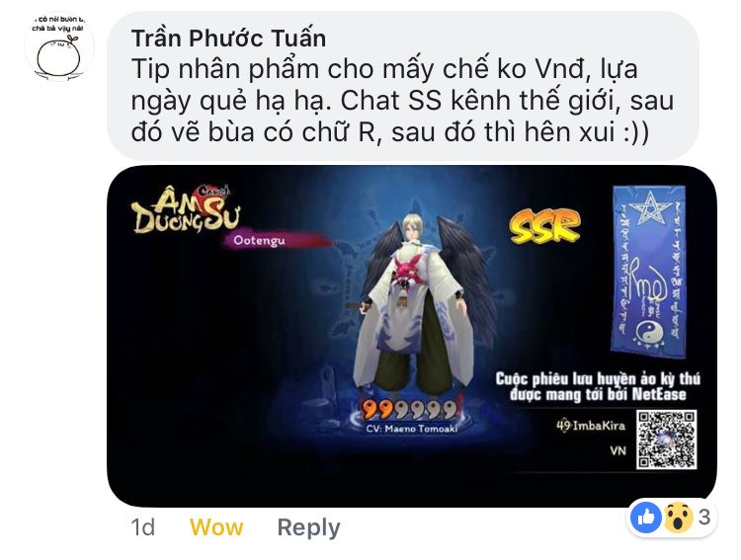Screen dimensions: 741x560
Task: Click the Wow emoji reaction icon
Action: coord(678,518)
